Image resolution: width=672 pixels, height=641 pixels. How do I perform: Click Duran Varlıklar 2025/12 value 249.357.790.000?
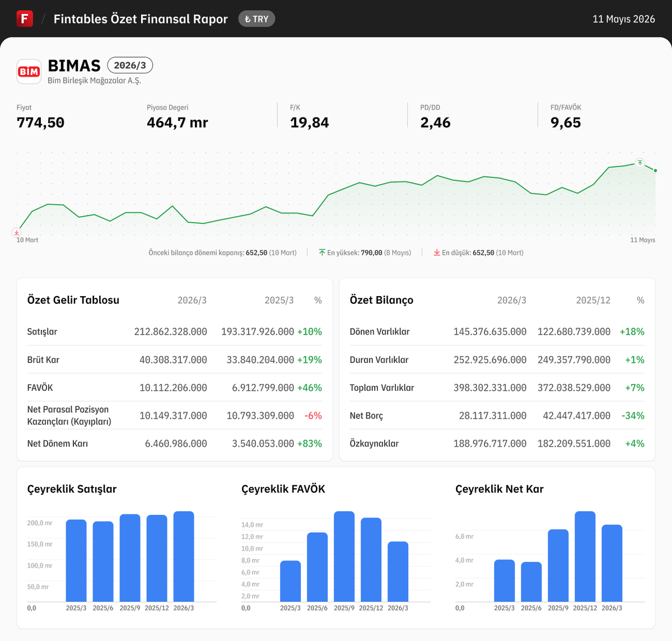click(x=574, y=359)
